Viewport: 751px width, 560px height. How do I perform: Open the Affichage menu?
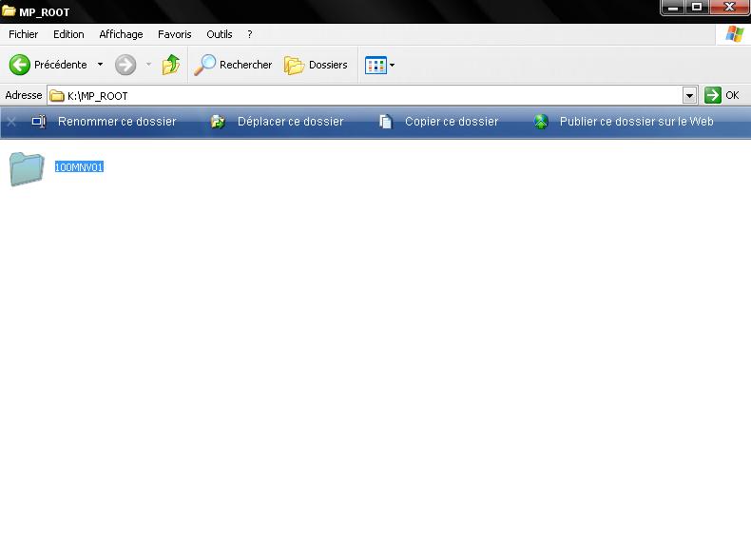coord(121,34)
